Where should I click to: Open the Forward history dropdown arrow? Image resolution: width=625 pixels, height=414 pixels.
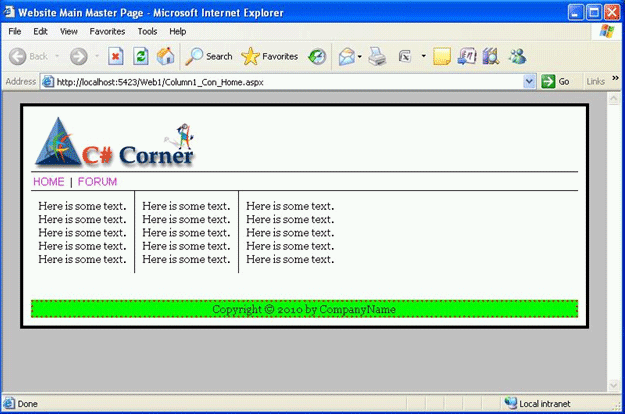click(96, 56)
